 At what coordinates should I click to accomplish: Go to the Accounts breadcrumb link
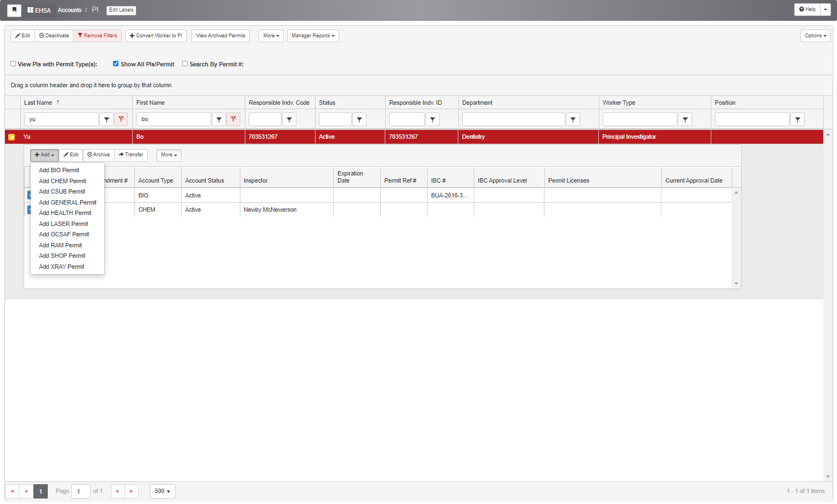(70, 10)
